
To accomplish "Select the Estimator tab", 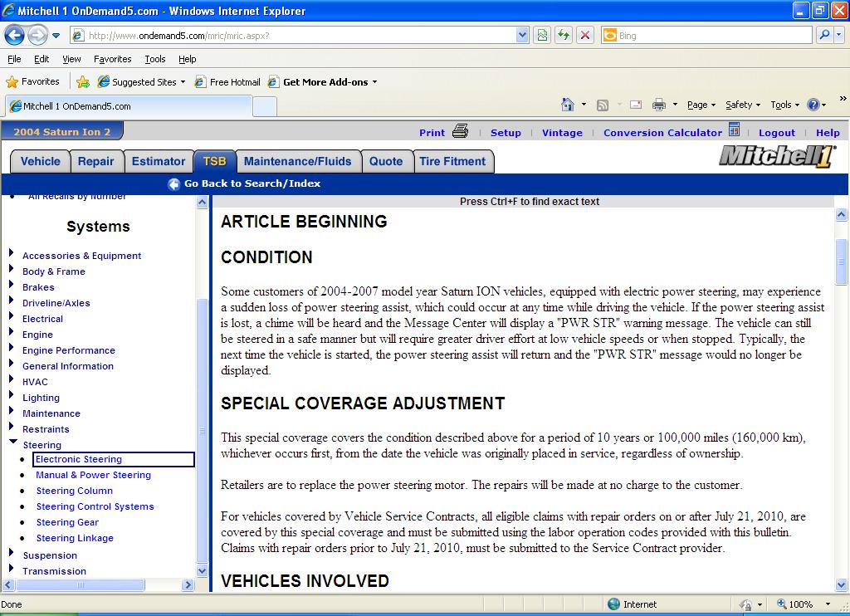I will [x=158, y=162].
